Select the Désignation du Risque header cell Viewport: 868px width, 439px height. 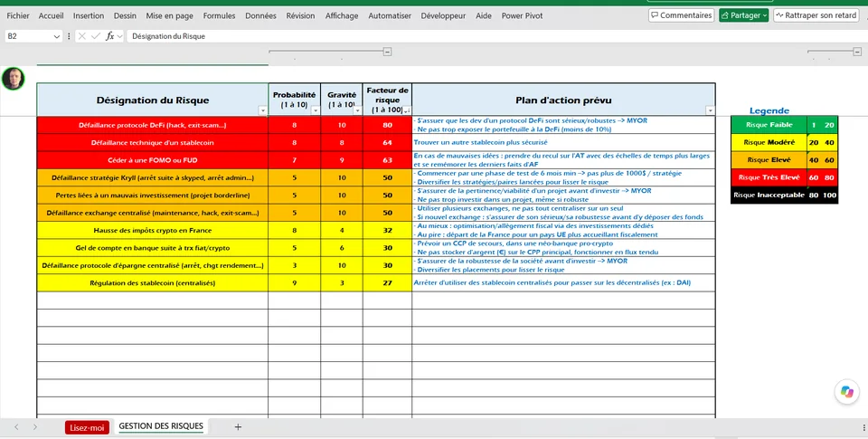[153, 100]
